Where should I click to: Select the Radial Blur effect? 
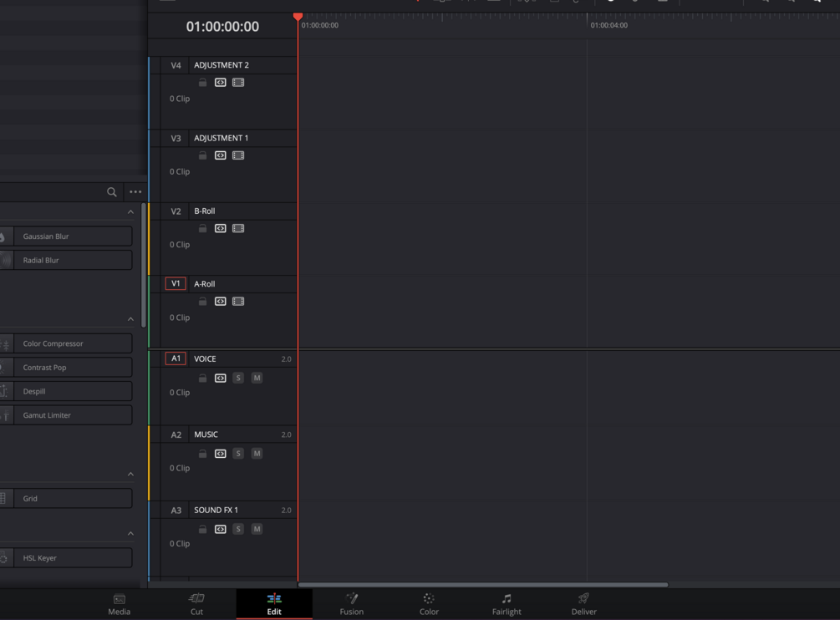click(66, 260)
